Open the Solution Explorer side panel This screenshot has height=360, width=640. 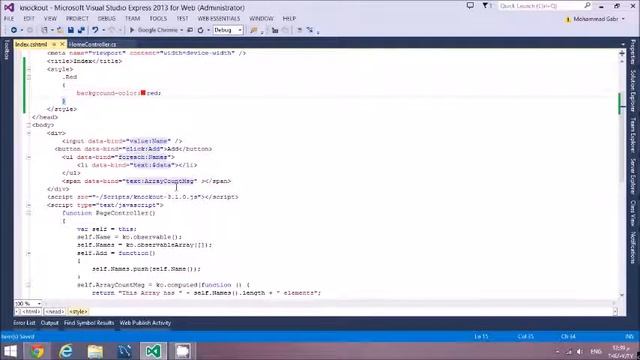pos(633,91)
